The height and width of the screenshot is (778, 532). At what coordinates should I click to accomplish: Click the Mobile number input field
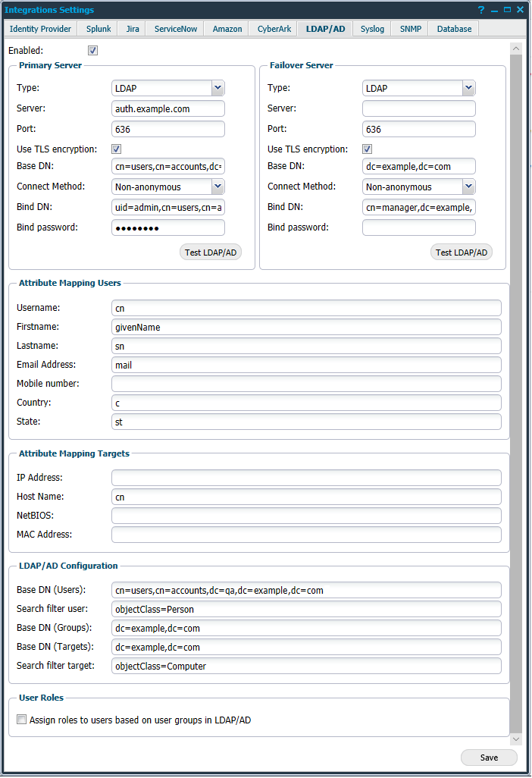point(306,384)
